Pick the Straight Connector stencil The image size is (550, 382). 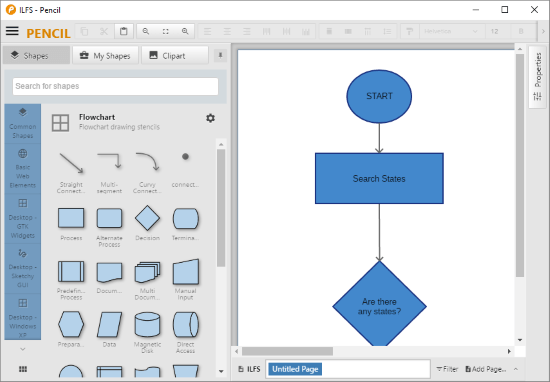(71, 172)
